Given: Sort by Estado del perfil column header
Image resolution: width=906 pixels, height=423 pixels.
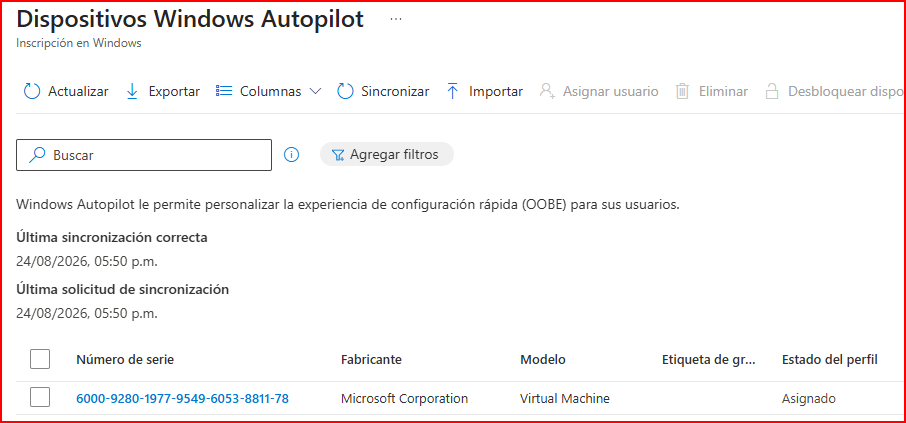Looking at the screenshot, I should point(830,359).
